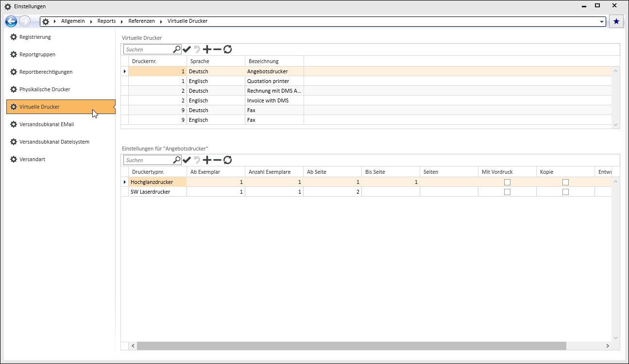Toggle Kopie for Hochglanzdrucker

point(565,182)
